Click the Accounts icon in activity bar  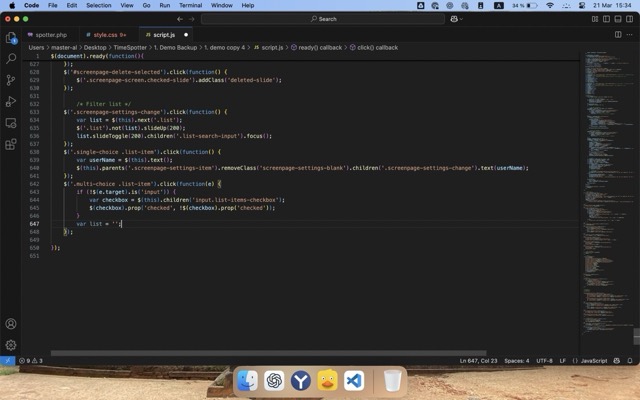click(x=11, y=324)
